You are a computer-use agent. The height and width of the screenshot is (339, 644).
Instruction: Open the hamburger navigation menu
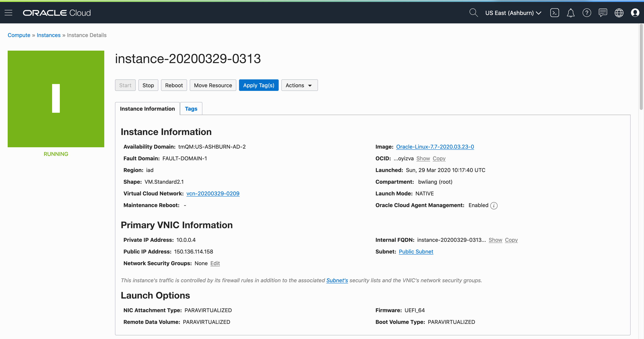pos(8,13)
